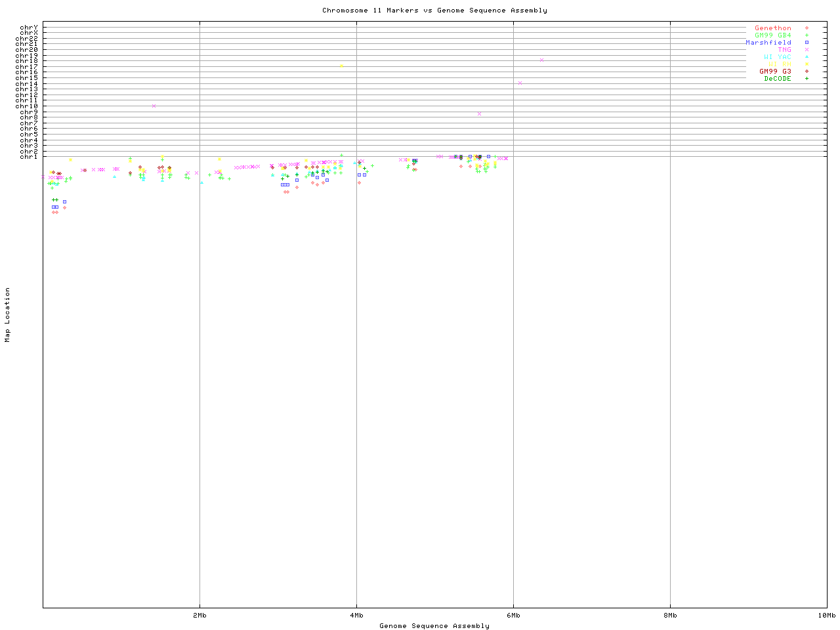The width and height of the screenshot is (840, 630).
Task: Click the DeCODE legend label
Action: point(778,79)
